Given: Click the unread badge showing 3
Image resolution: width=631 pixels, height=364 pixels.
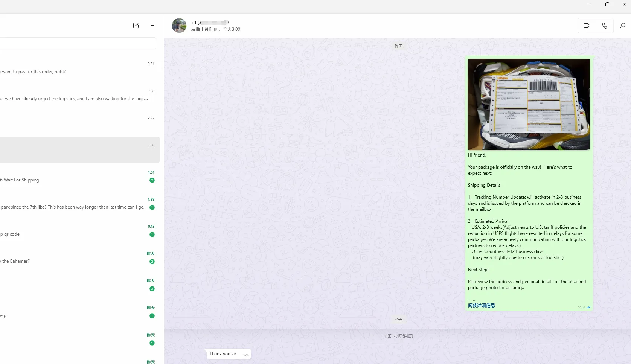Looking at the screenshot, I should (x=152, y=289).
